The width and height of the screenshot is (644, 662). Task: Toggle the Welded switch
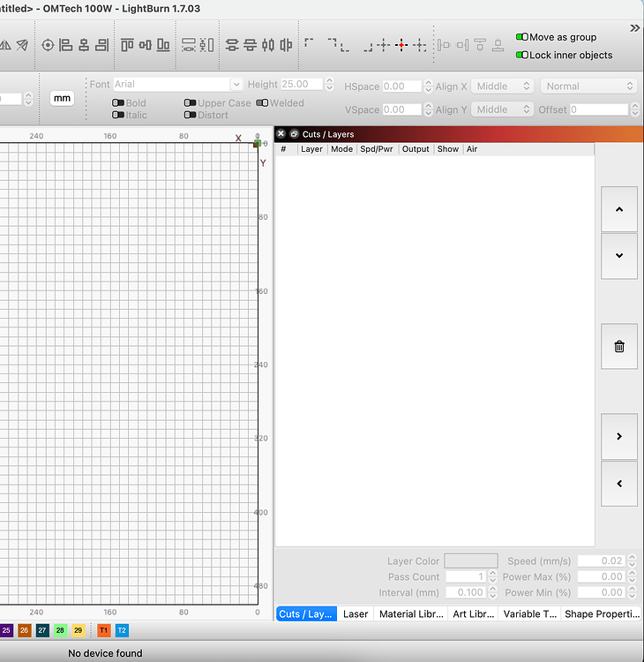click(x=263, y=103)
